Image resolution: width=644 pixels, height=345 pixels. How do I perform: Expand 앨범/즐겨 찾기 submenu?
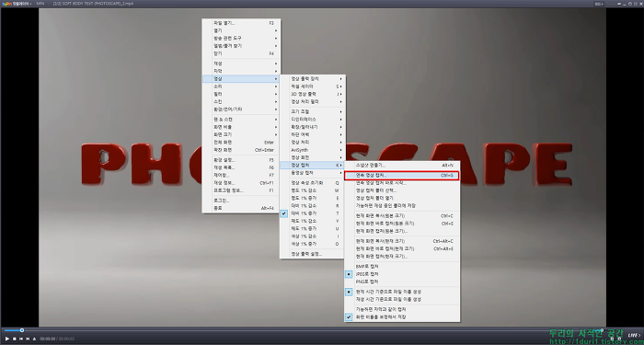tap(241, 46)
